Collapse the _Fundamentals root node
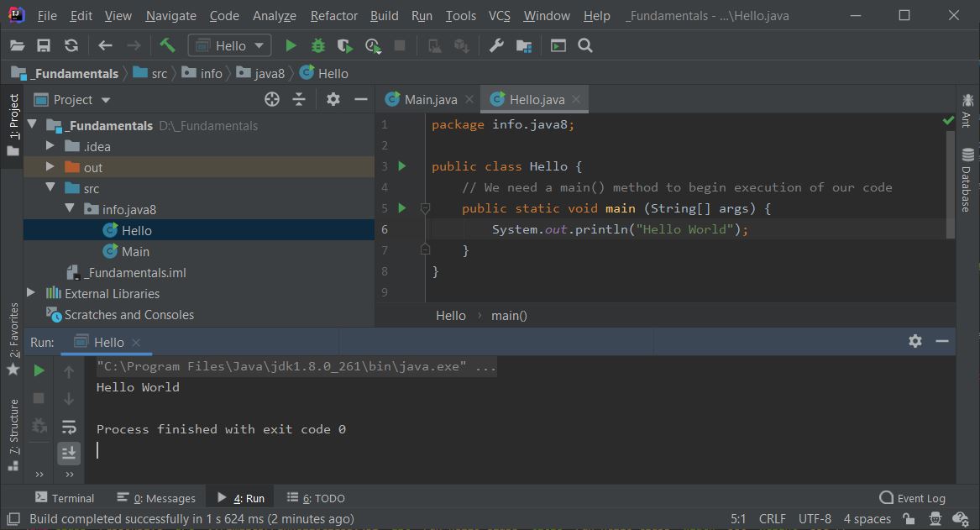Screen dimensions: 980x530 point(31,124)
